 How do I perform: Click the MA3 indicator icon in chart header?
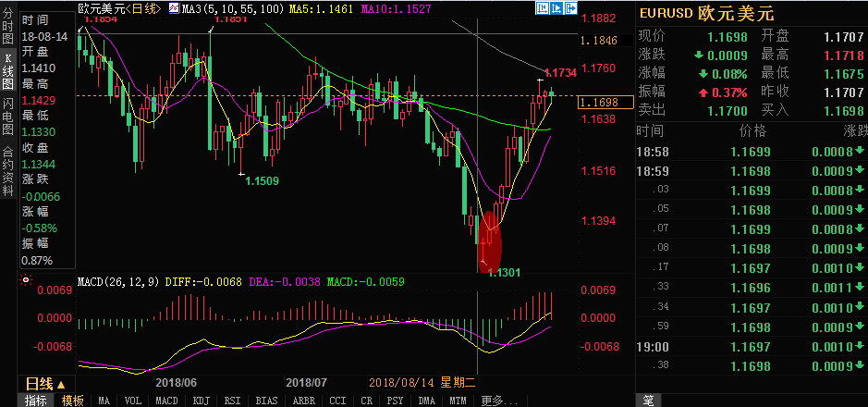(x=174, y=8)
